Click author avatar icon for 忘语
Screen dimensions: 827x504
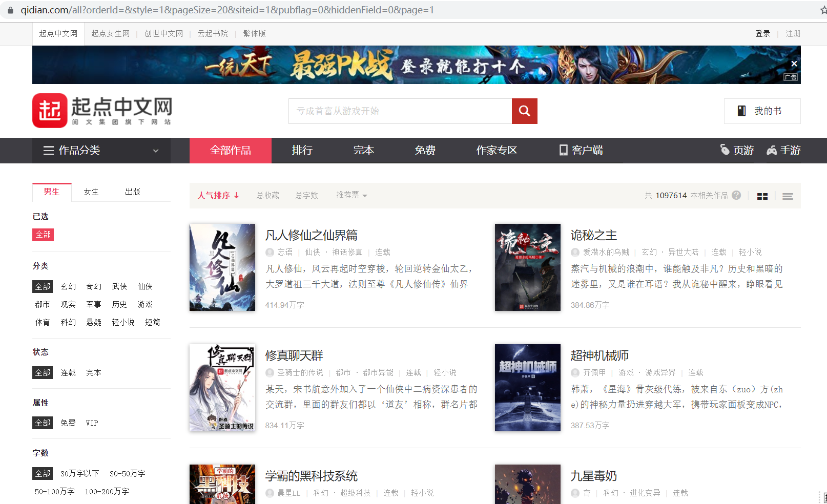click(270, 252)
